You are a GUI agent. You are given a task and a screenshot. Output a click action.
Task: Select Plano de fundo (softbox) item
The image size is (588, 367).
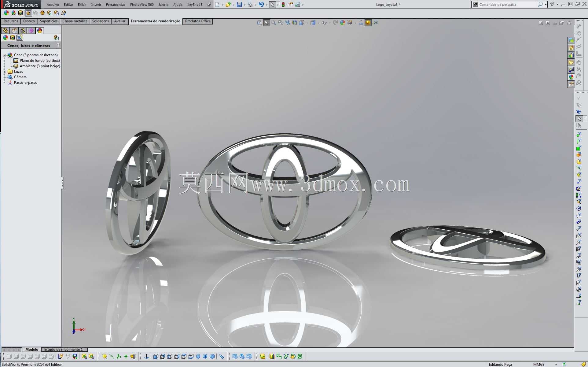tap(37, 61)
